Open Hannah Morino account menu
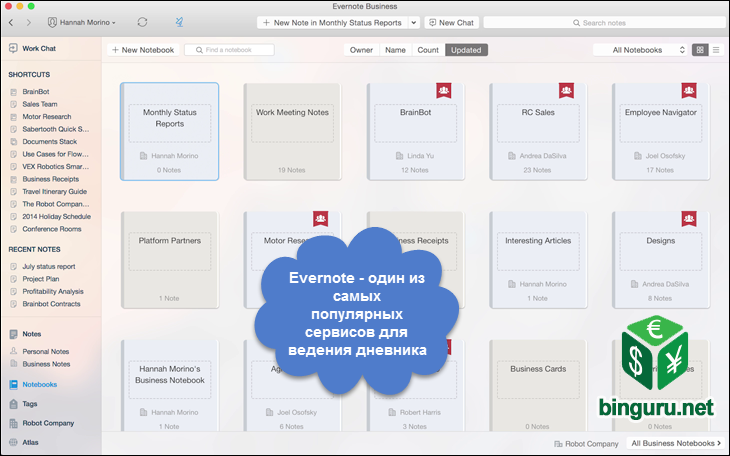Screen dimensions: 730x456 tap(81, 22)
